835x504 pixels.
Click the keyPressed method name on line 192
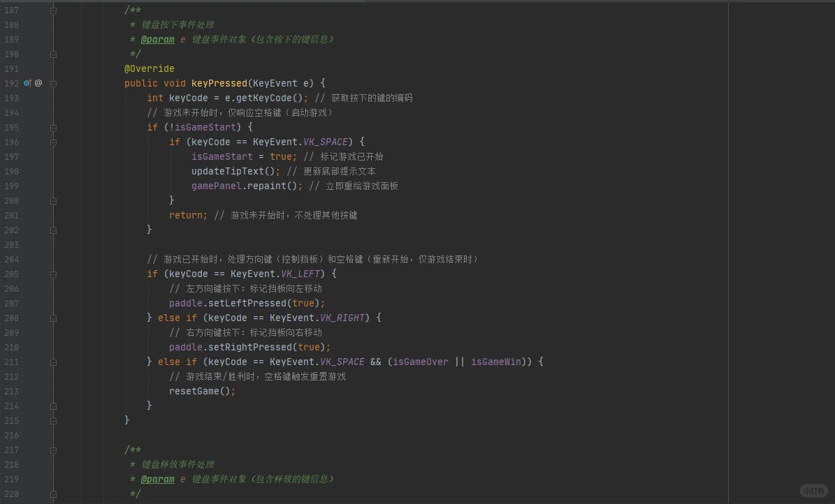[219, 83]
